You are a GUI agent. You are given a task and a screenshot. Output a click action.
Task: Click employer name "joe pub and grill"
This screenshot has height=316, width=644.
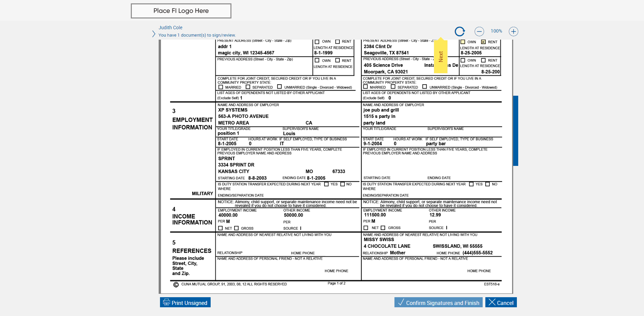click(381, 110)
